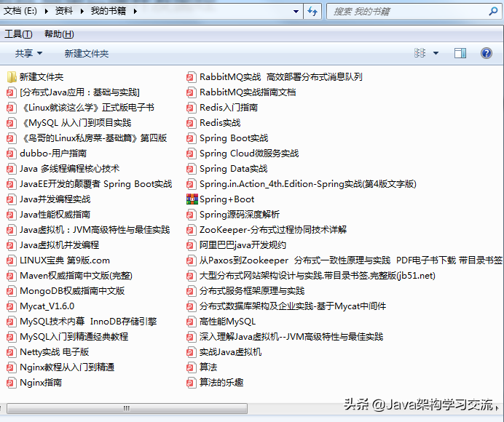Select 分布式服务框架原理与实践 file
The width and height of the screenshot is (504, 422).
click(x=252, y=291)
